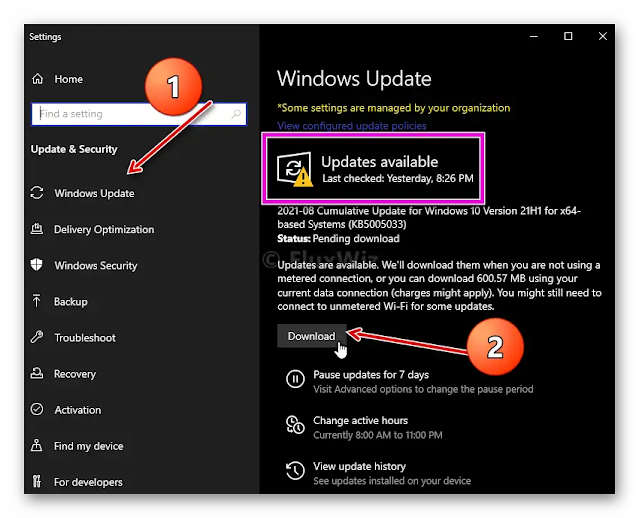Screen dimensions: 639x518
Task: Open Find my device settings
Action: (88, 446)
